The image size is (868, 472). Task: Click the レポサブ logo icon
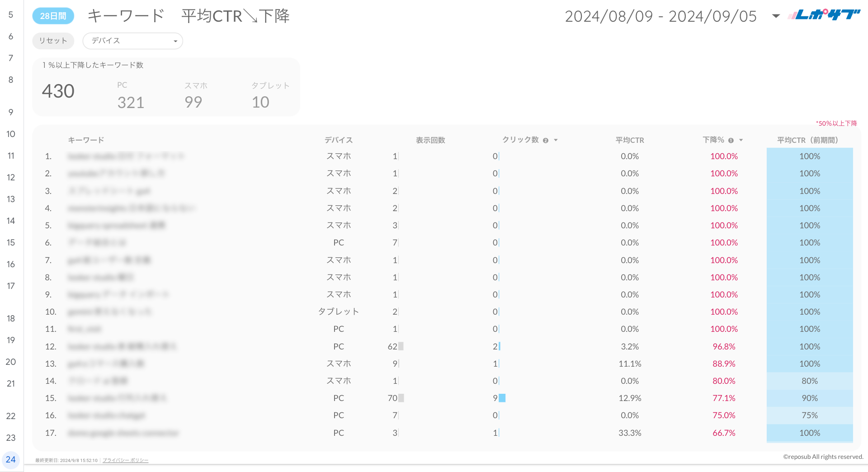coord(824,15)
